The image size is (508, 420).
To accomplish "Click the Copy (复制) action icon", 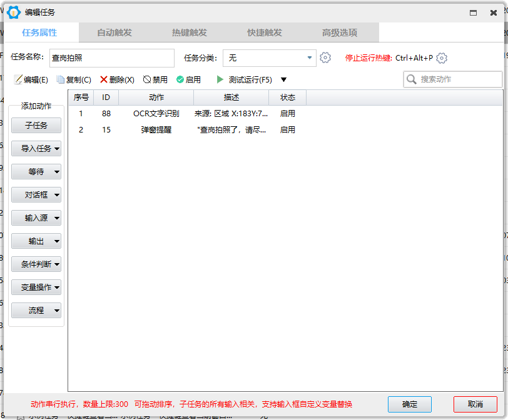I will [x=60, y=79].
